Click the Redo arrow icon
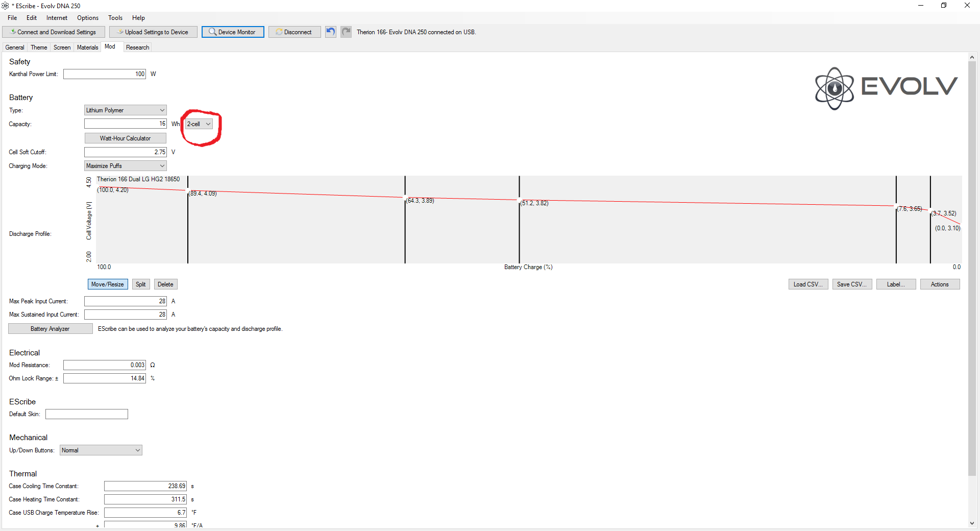The image size is (980, 531). (346, 32)
